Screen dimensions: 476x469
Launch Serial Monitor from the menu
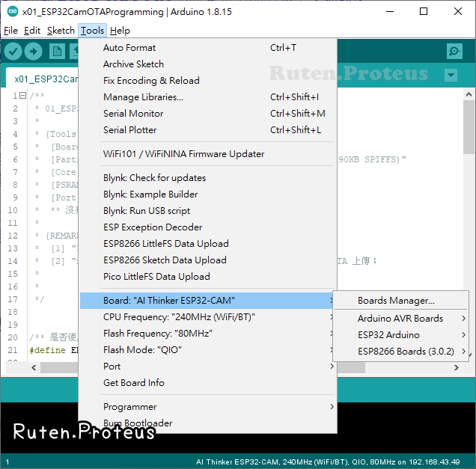[208, 114]
